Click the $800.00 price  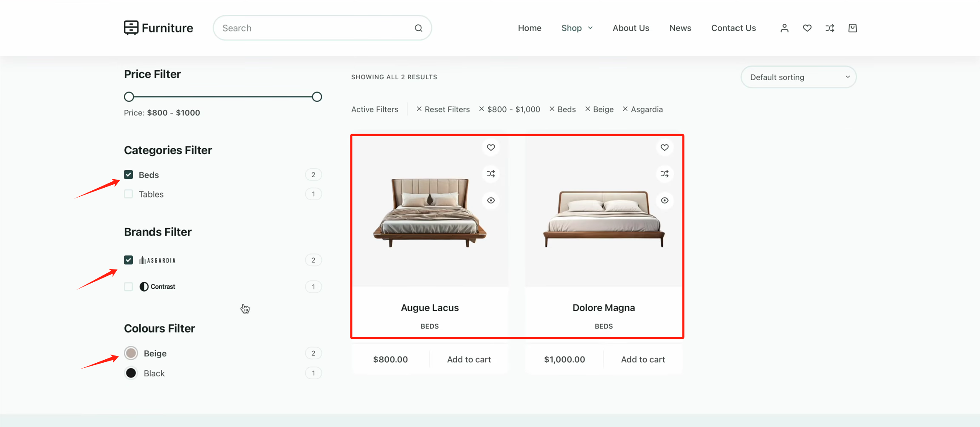[x=390, y=359]
